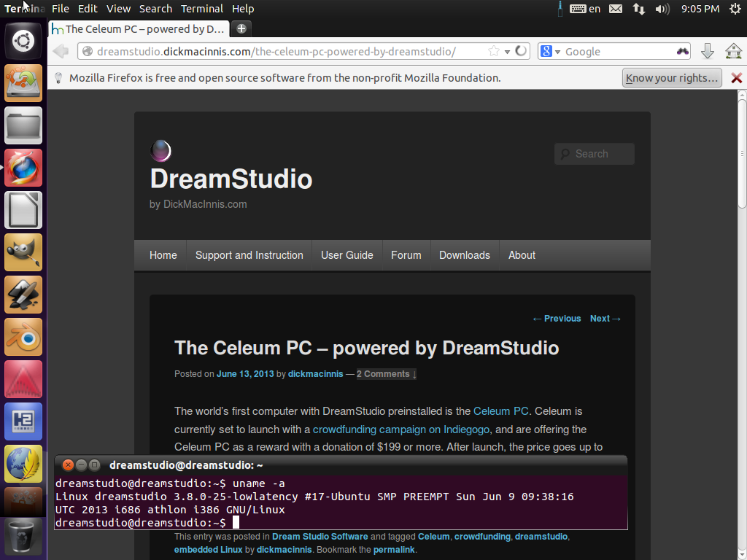
Task: Open the Terminal menu
Action: click(202, 9)
